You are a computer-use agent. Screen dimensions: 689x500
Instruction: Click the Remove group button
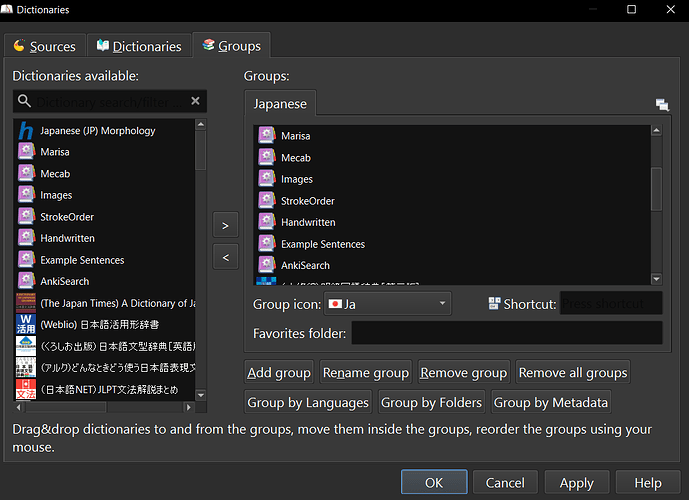click(464, 373)
